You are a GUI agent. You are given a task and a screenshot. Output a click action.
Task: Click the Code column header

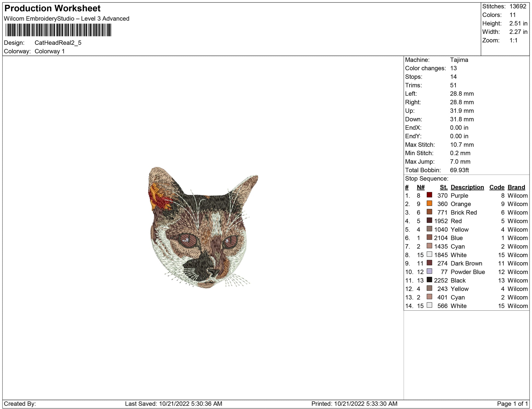[x=496, y=187]
